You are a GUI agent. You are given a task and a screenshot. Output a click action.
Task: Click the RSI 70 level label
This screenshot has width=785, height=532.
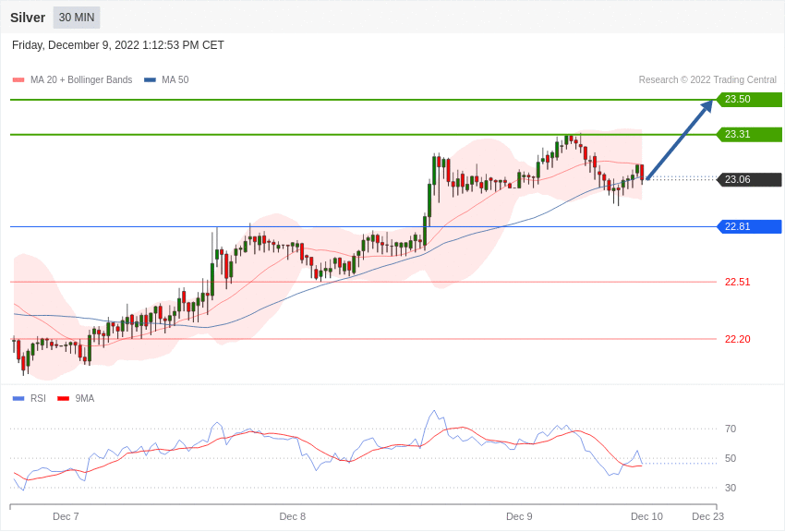click(x=731, y=429)
